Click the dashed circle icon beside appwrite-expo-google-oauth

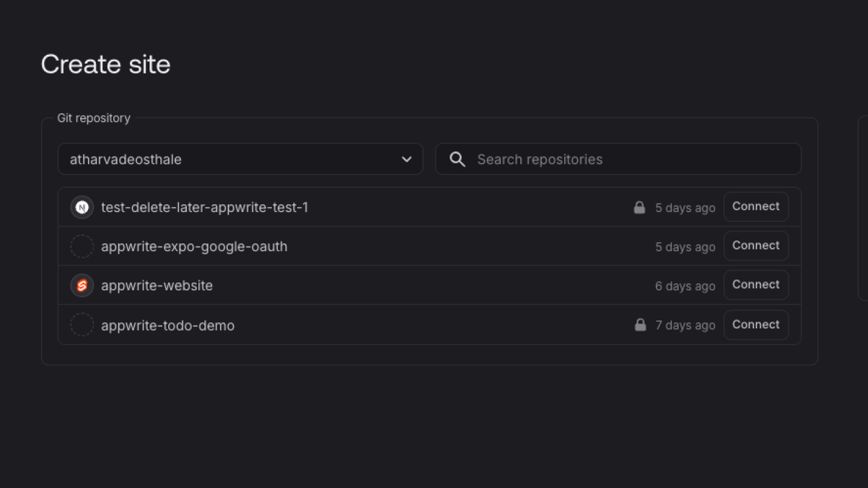pos(81,246)
